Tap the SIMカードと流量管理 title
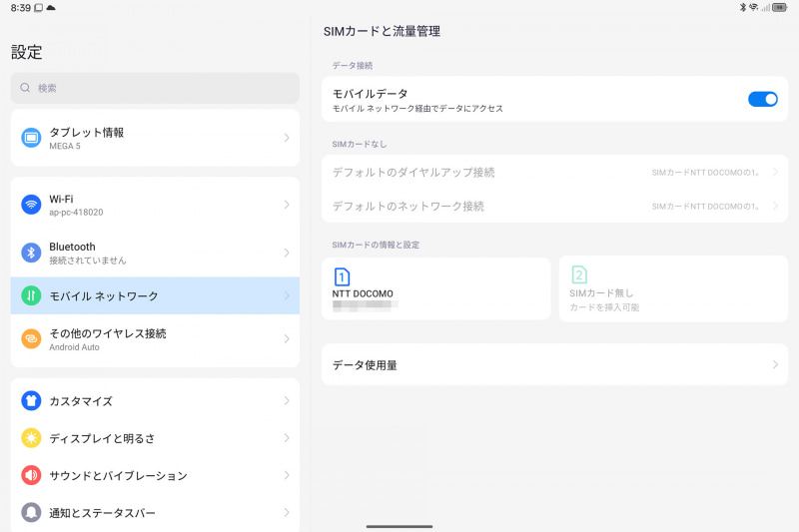 click(x=382, y=31)
